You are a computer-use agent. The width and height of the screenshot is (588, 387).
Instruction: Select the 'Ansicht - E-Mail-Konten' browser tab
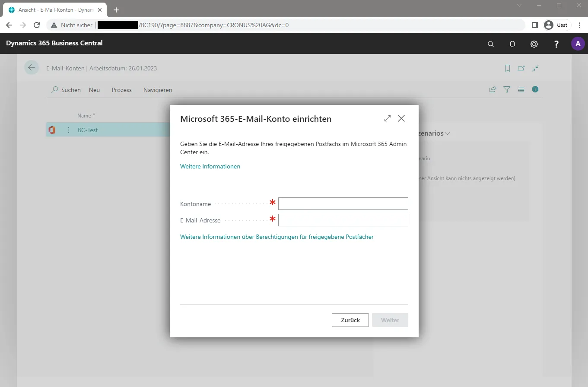pyautogui.click(x=54, y=10)
